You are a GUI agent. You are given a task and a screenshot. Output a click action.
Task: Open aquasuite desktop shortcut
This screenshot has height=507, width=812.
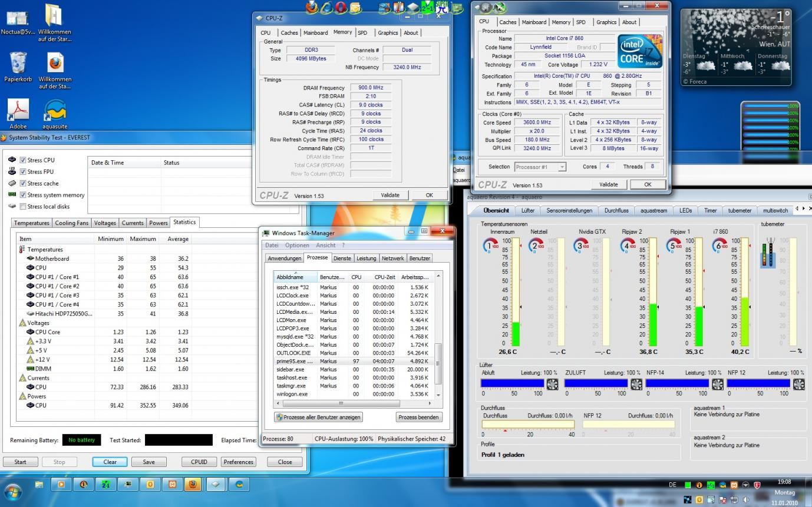(55, 114)
